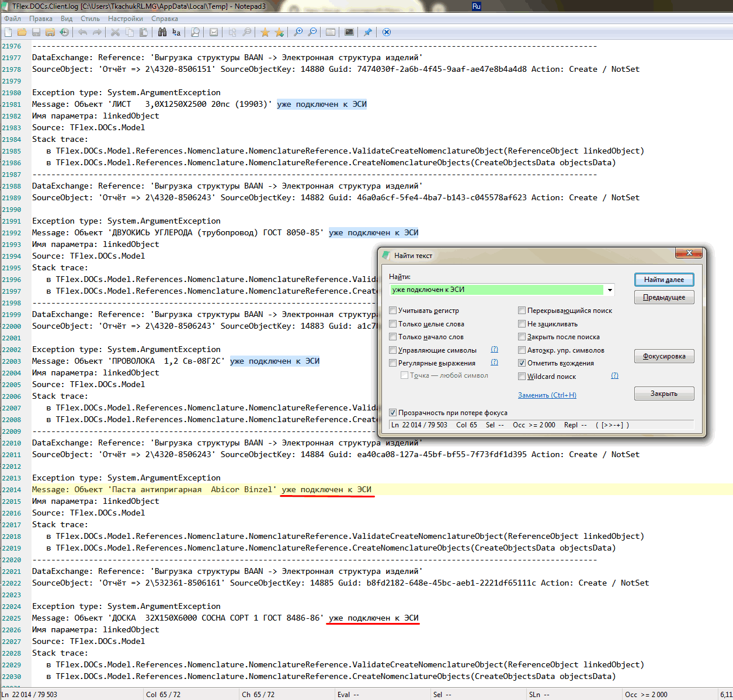The height and width of the screenshot is (700, 733).
Task: Toggle always-on-top pin icon
Action: 368,32
